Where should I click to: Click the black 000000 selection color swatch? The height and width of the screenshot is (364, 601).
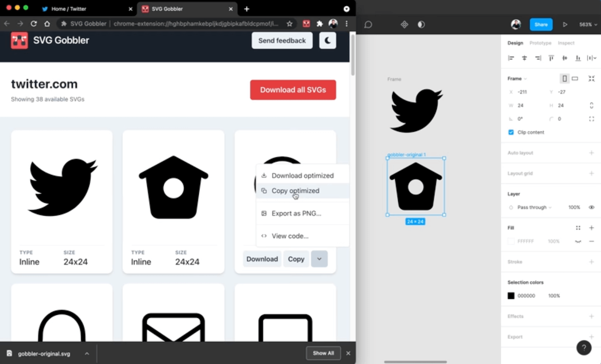tap(511, 296)
